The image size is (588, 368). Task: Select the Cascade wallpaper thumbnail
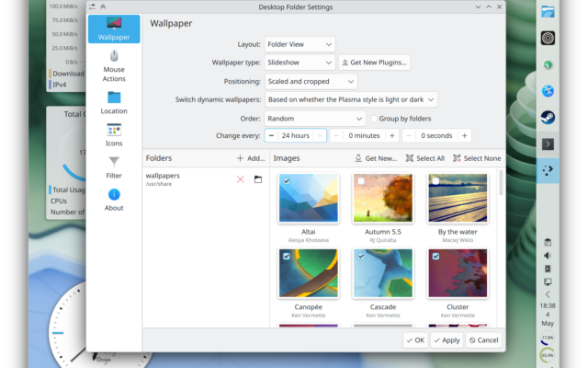(x=383, y=273)
